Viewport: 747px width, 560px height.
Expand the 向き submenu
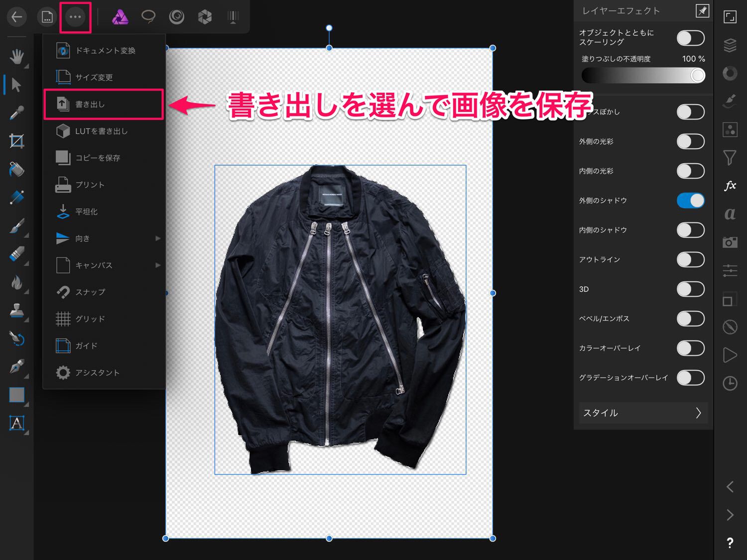coord(105,238)
